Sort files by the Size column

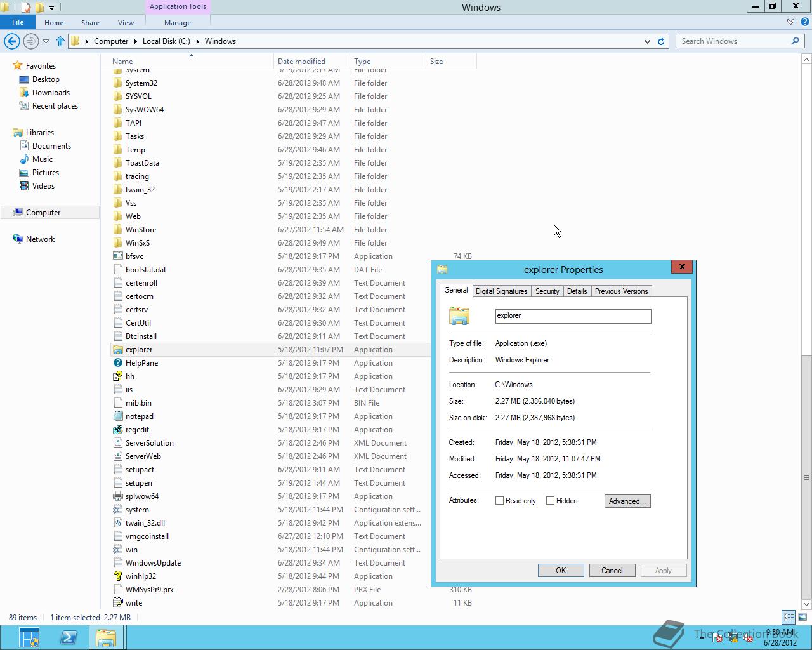pos(451,62)
